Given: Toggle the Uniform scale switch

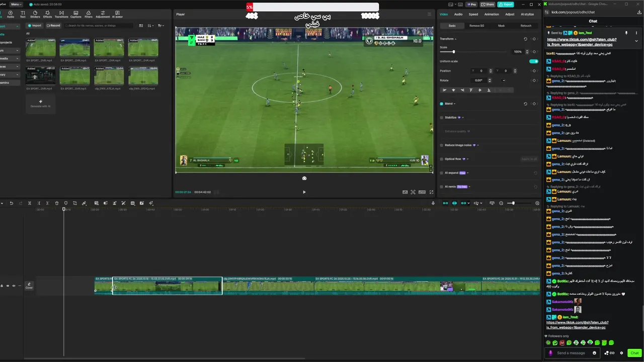Looking at the screenshot, I should (x=533, y=61).
